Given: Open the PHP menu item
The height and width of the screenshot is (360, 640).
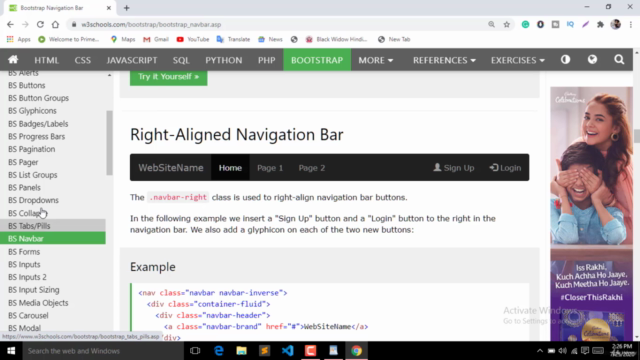Looking at the screenshot, I should tap(267, 60).
